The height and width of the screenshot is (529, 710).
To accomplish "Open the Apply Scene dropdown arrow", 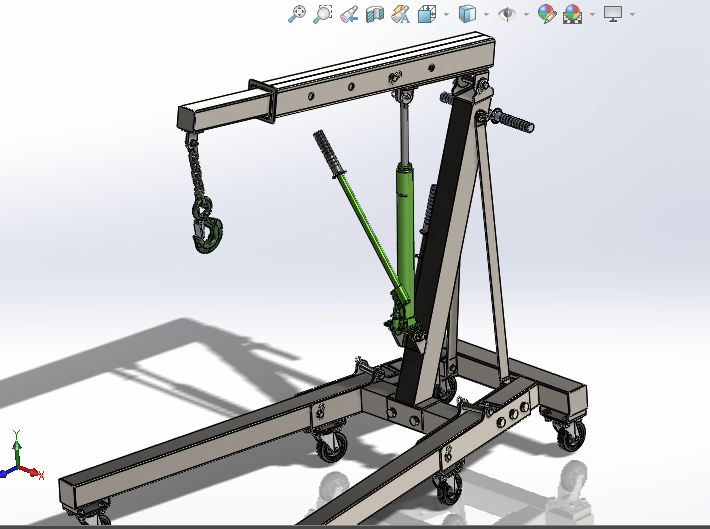I will click(x=592, y=14).
